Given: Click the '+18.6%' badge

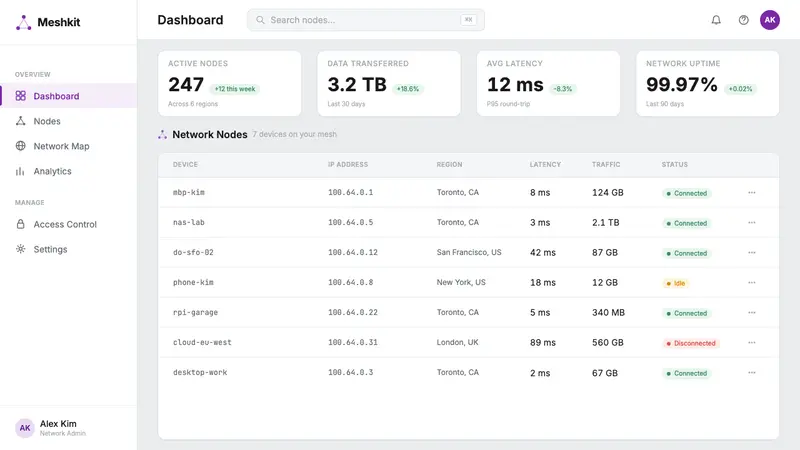Looking at the screenshot, I should (408, 89).
